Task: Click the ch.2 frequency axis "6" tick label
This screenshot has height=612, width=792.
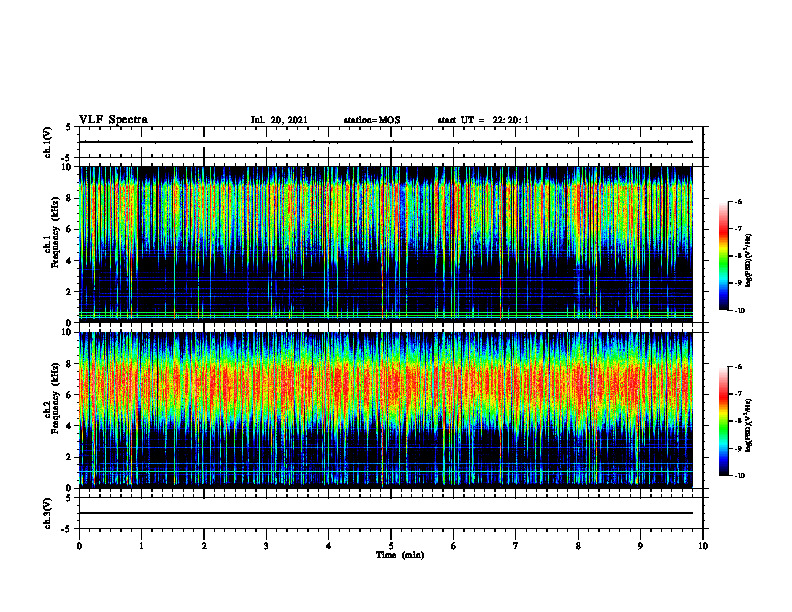Action: [x=69, y=395]
